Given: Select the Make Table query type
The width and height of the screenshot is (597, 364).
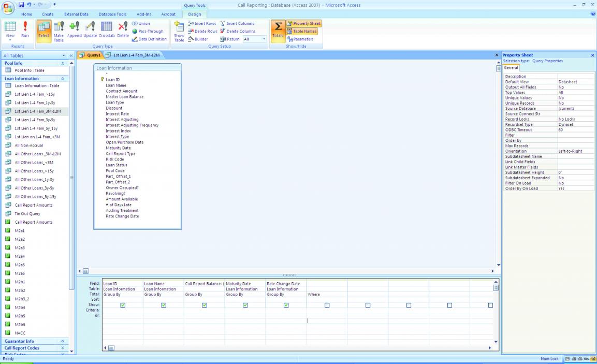Looking at the screenshot, I should pyautogui.click(x=59, y=32).
